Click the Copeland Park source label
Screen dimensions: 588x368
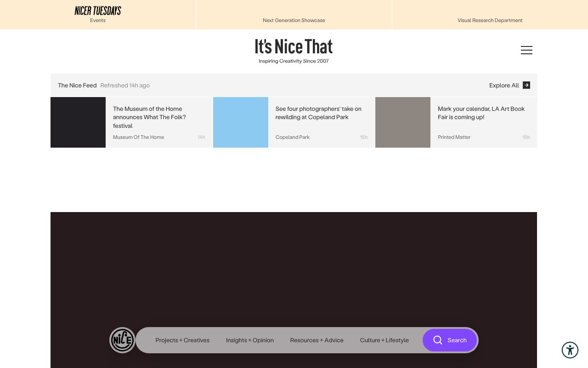pyautogui.click(x=293, y=137)
